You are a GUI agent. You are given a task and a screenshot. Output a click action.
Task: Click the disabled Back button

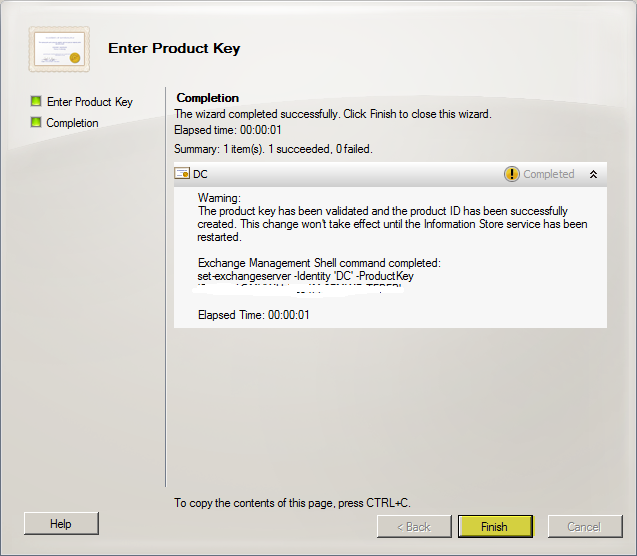click(x=414, y=527)
